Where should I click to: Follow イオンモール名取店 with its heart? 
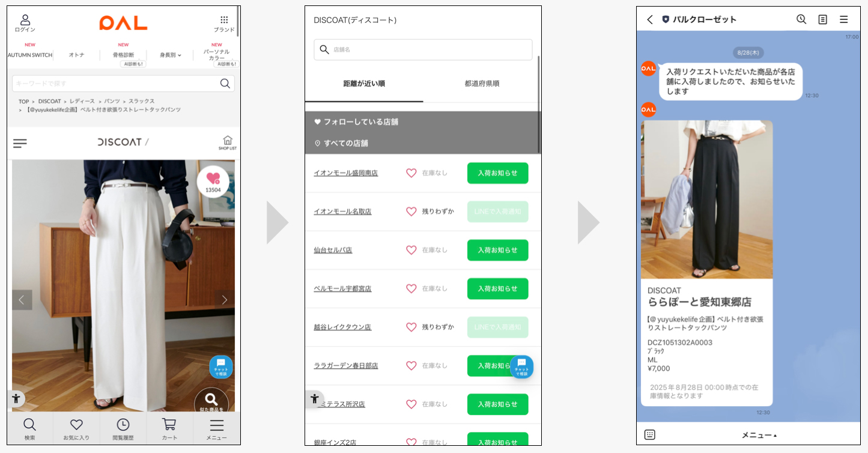(x=411, y=211)
